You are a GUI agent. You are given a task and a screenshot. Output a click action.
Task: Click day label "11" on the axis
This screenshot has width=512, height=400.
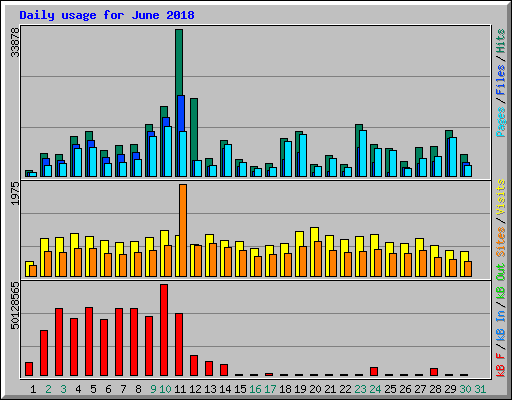click(180, 389)
